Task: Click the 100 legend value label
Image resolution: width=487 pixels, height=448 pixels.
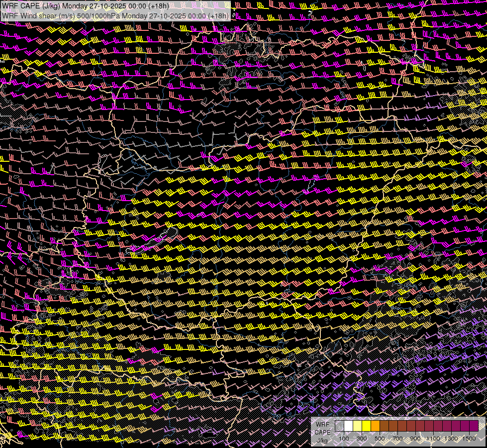Action: tap(344, 439)
